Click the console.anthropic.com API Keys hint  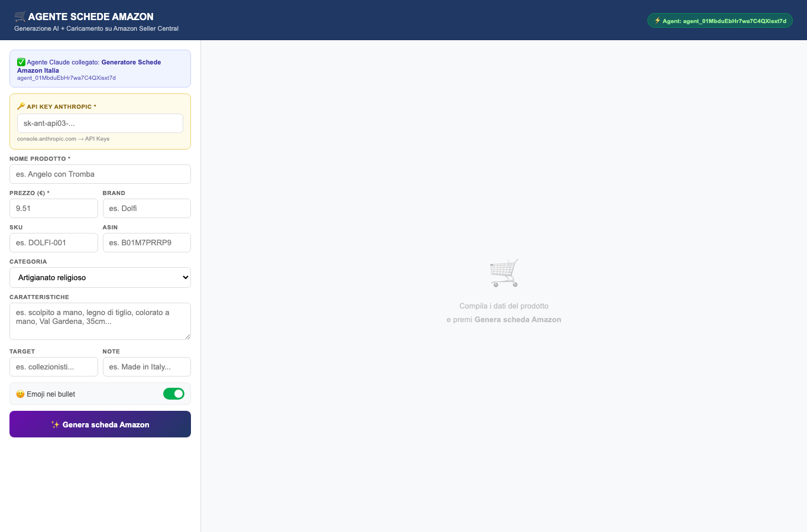63,139
